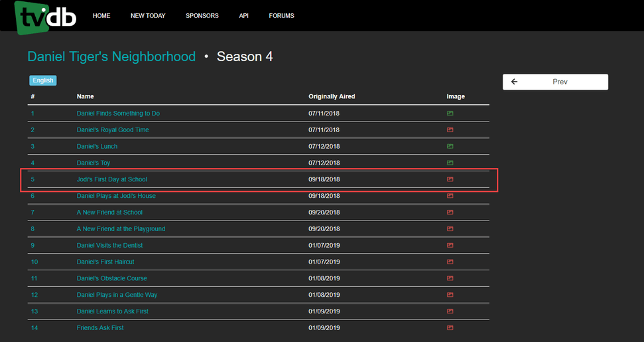Click episode number 9 link
Screen dimensions: 644x342
32,246
